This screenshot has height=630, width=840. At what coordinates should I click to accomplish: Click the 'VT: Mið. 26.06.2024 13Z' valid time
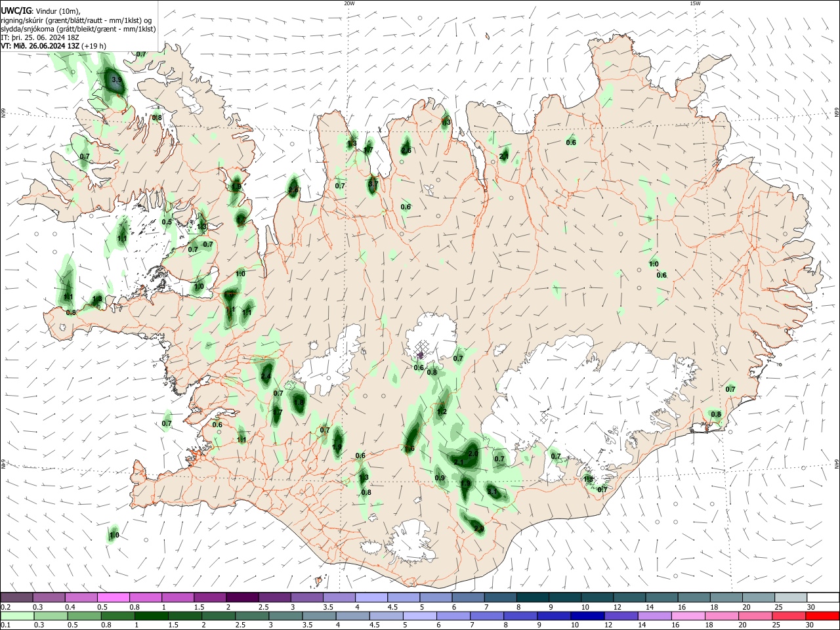click(x=40, y=46)
